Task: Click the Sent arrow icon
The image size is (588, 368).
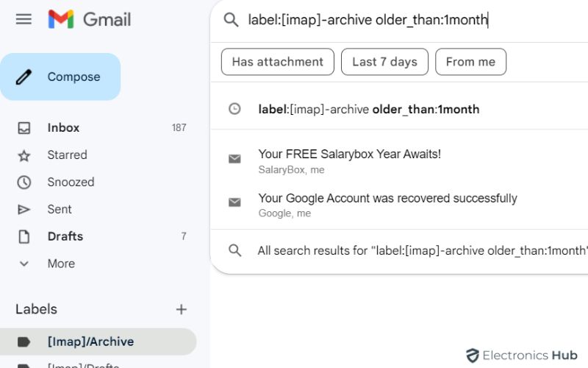Action: 24,210
